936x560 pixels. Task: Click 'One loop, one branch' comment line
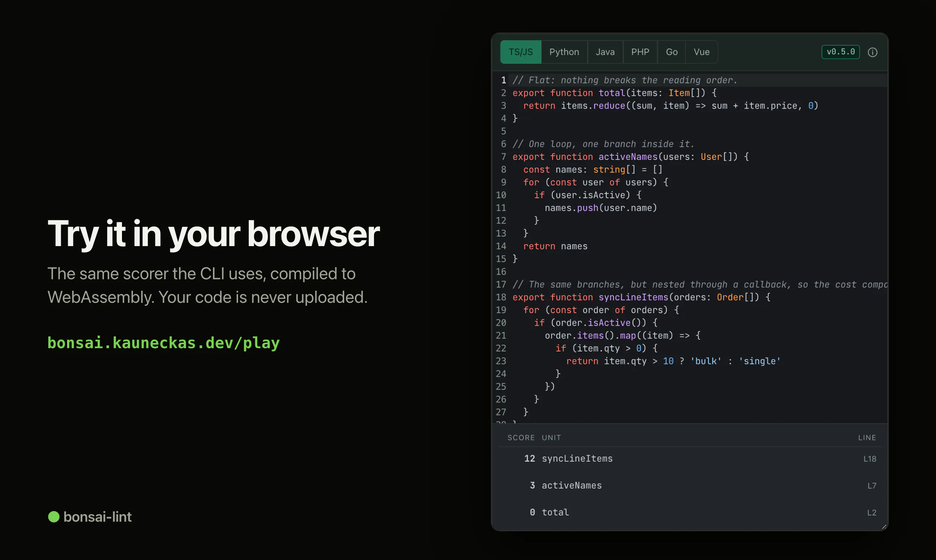pos(603,144)
